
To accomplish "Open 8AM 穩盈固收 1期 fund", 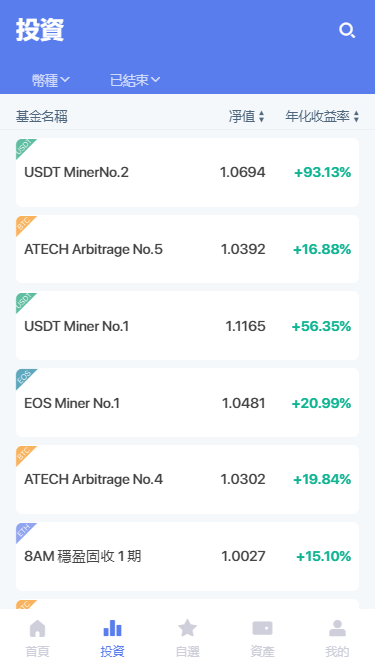I will 188,556.
